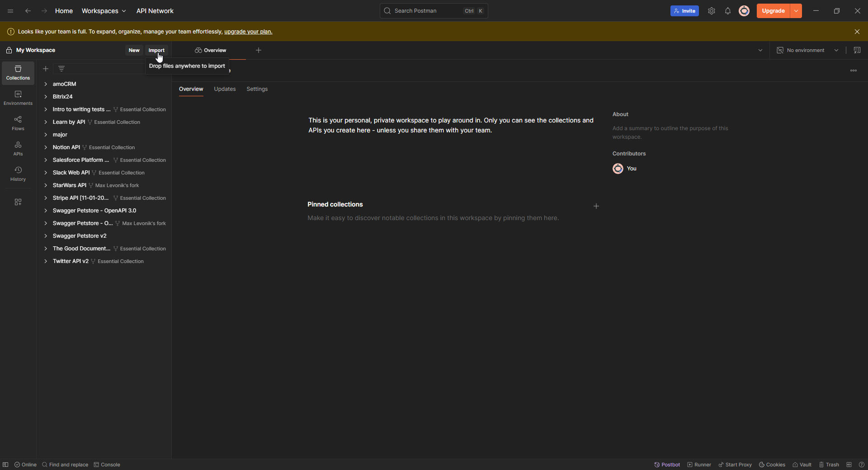Viewport: 868px width, 470px height.
Task: Click the New button
Action: pos(134,50)
